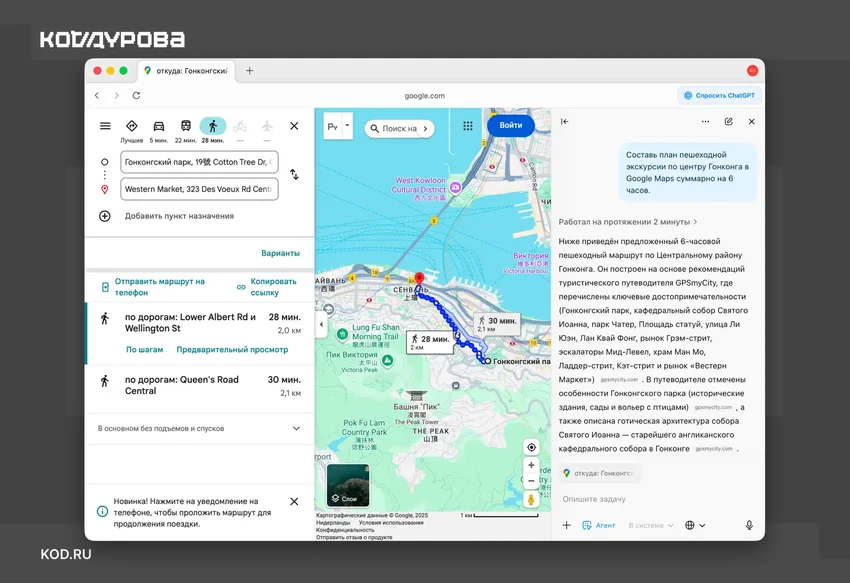Expand Работал на протяжении 2 минуты
850x583 pixels.
point(628,222)
